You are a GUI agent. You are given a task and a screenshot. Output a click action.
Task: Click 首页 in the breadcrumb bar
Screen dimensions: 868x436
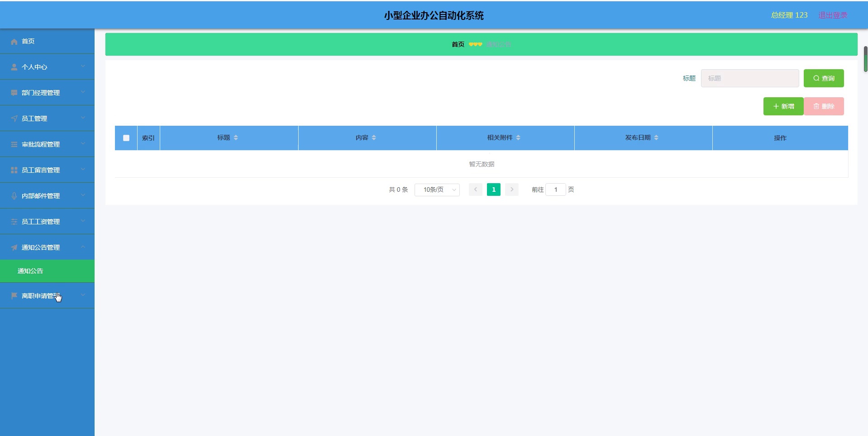[x=458, y=44]
